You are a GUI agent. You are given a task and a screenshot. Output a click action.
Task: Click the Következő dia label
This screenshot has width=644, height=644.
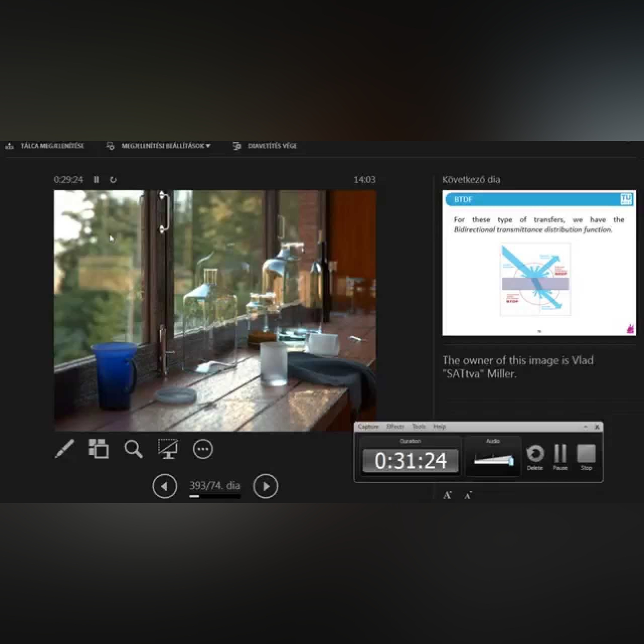coord(471,180)
